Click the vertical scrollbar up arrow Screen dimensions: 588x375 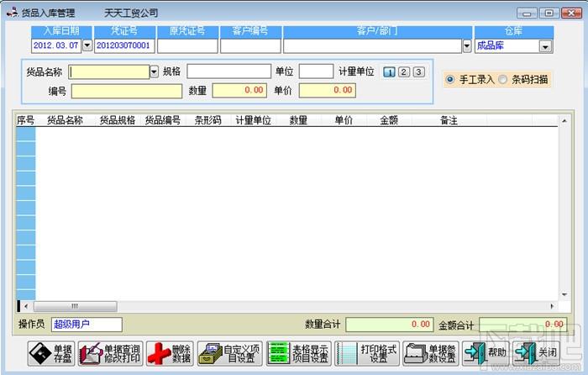pyautogui.click(x=564, y=121)
